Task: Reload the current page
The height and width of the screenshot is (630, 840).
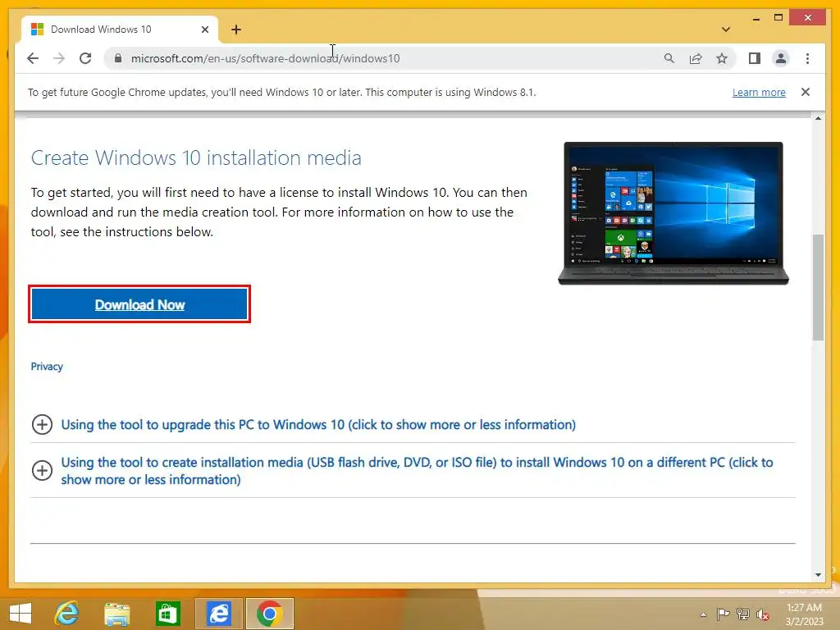Action: pyautogui.click(x=85, y=58)
